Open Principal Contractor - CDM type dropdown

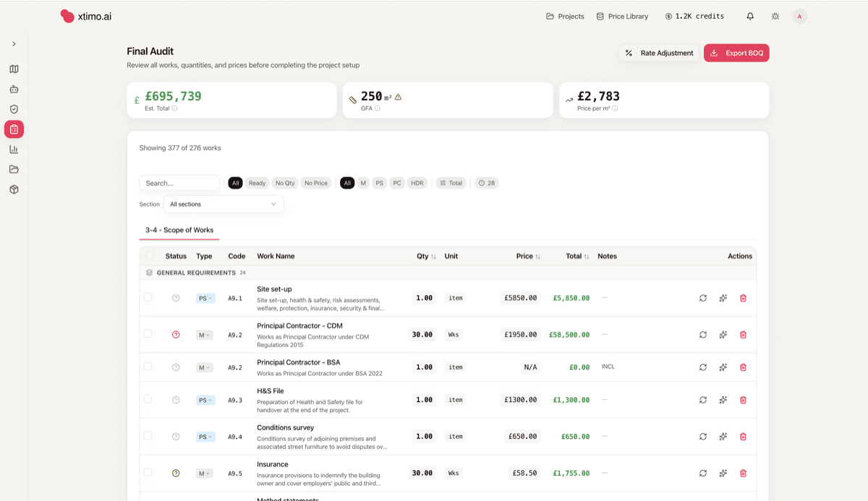click(205, 335)
